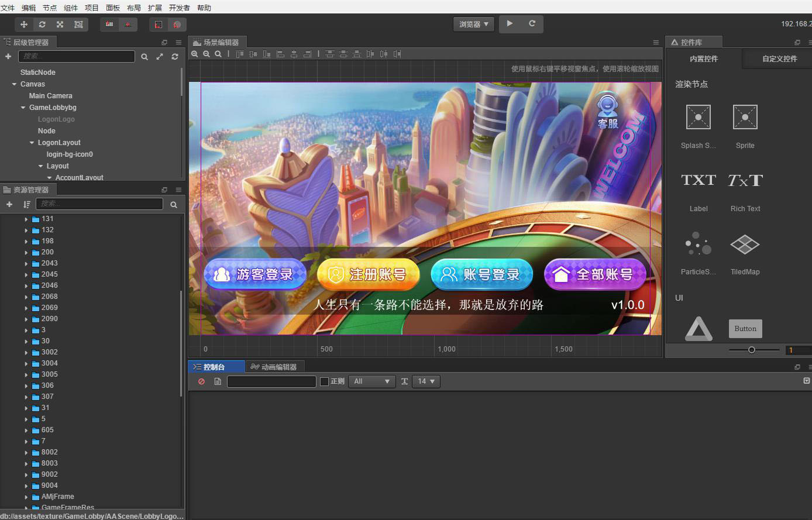
Task: Click the align-top icon in the scene toolbar
Action: tap(329, 53)
